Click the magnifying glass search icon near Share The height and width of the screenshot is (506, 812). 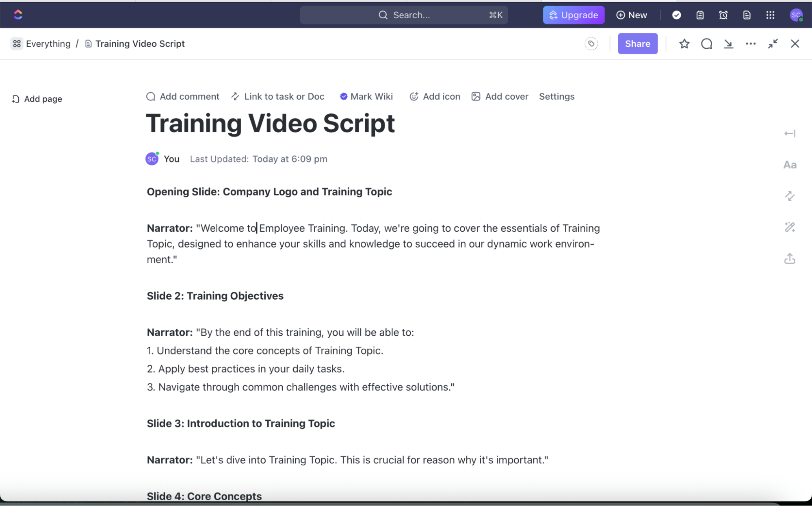click(x=706, y=43)
